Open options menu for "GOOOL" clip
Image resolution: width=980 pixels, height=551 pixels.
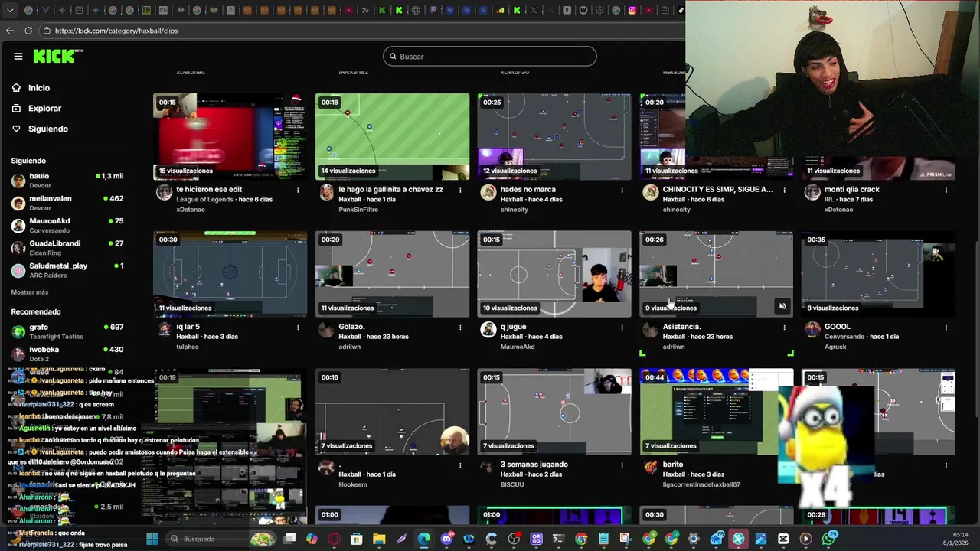pyautogui.click(x=946, y=328)
